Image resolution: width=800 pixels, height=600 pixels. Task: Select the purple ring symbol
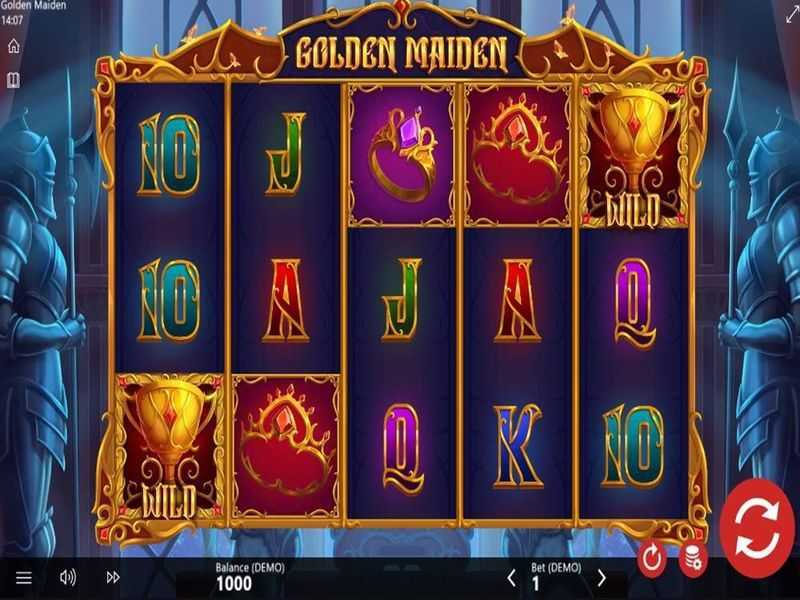(x=402, y=155)
